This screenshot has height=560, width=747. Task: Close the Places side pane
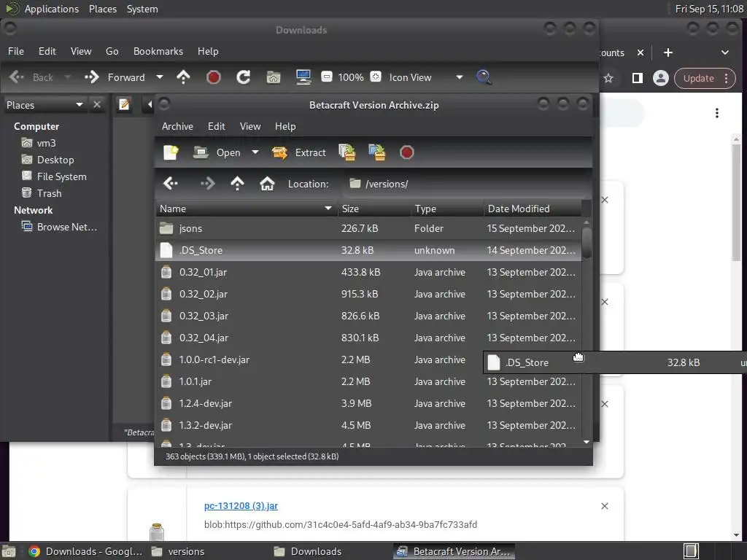[x=97, y=104]
